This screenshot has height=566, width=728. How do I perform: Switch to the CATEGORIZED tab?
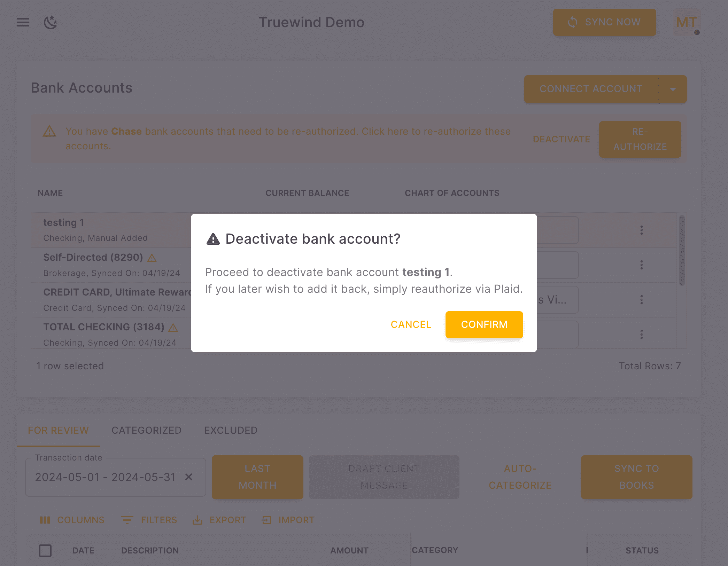pos(146,430)
